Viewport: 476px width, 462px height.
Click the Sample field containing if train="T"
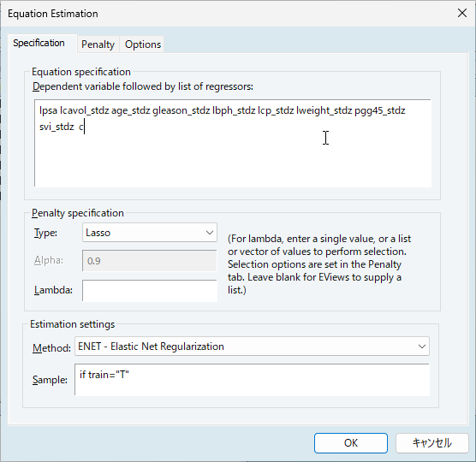click(252, 380)
